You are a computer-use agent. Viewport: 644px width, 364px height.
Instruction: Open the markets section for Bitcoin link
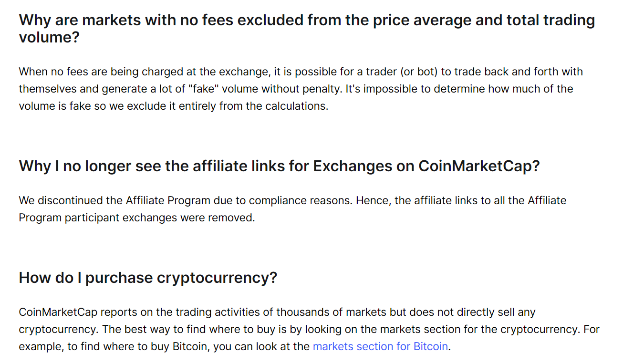(x=380, y=346)
